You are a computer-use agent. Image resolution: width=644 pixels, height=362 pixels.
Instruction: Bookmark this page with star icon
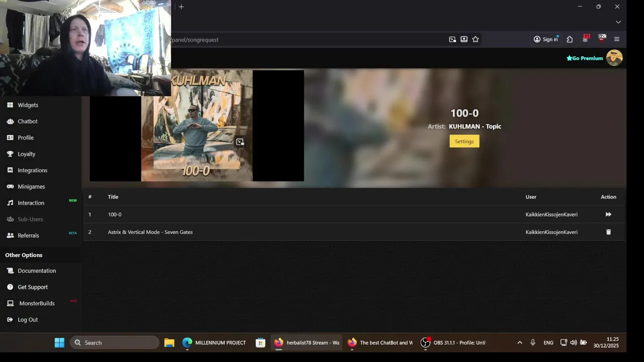(x=475, y=39)
